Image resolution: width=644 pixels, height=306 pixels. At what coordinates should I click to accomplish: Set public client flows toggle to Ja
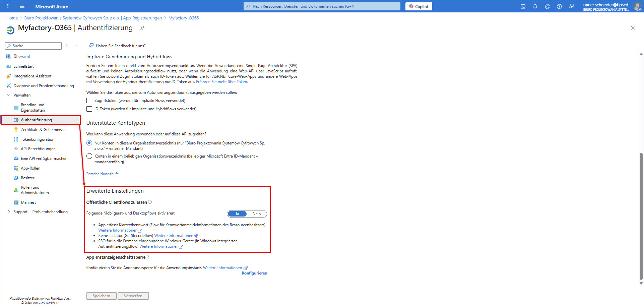click(237, 214)
